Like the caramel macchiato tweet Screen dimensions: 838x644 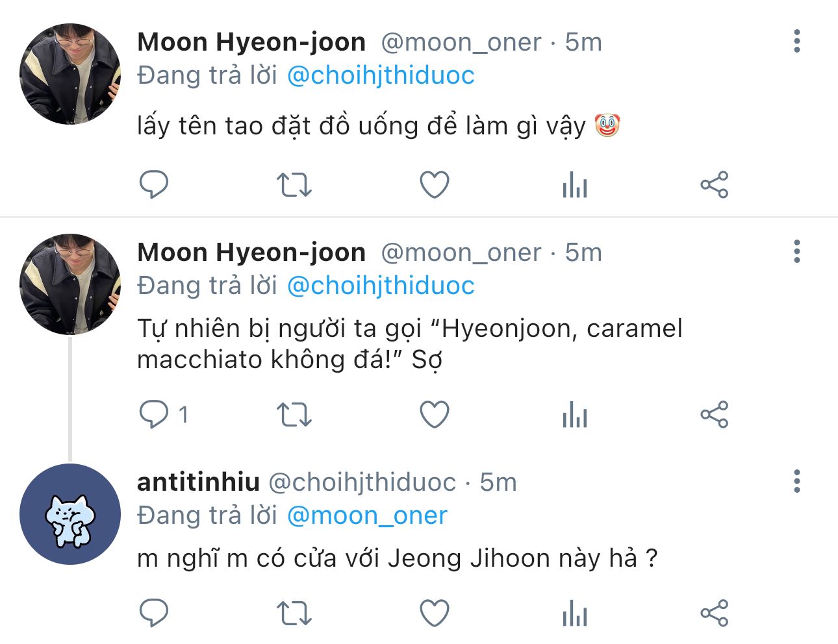[x=435, y=414]
